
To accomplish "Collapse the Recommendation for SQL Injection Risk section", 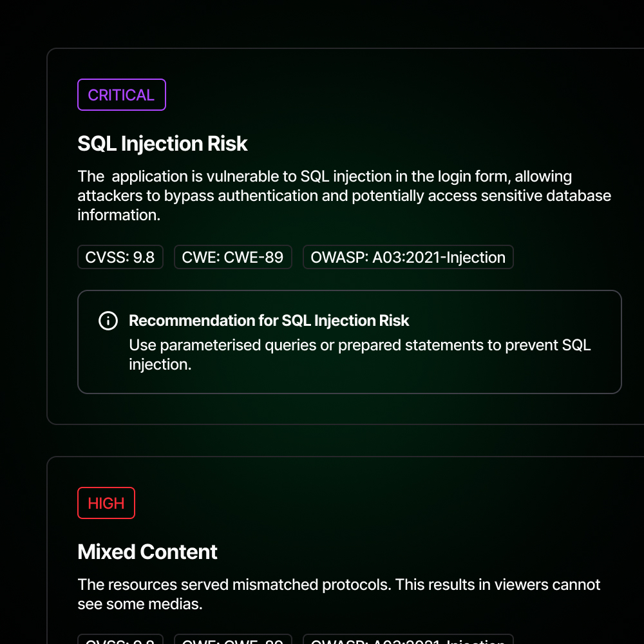I will [x=269, y=320].
